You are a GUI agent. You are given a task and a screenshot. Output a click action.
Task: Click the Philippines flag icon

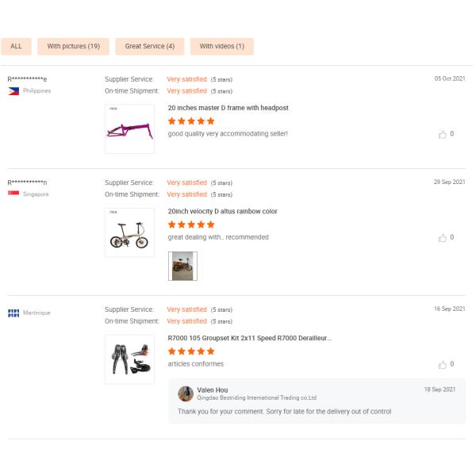13,91
